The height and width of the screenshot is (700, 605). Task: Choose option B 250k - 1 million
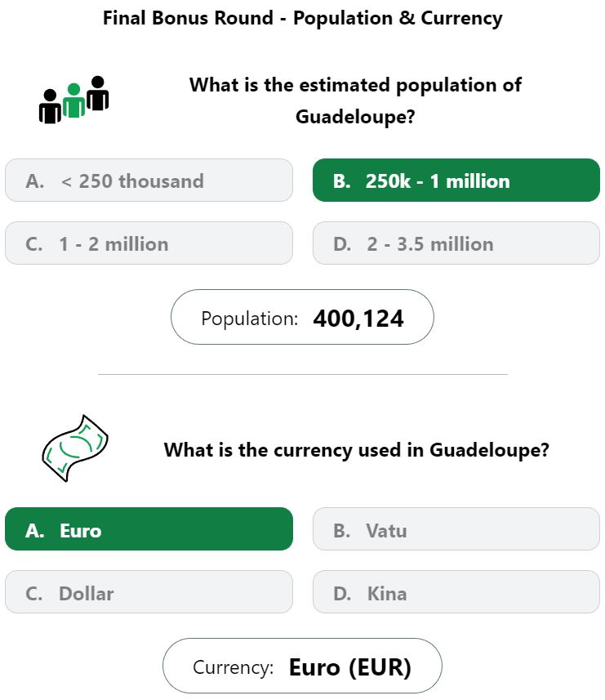pyautogui.click(x=456, y=181)
